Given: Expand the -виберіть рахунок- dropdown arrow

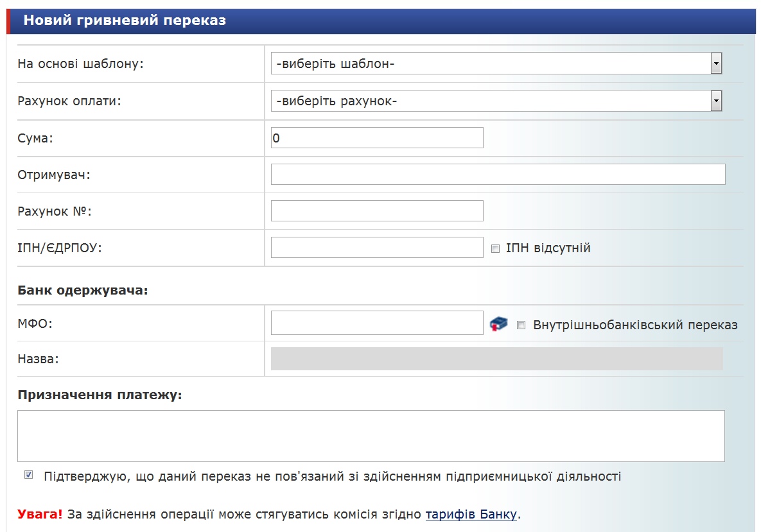Looking at the screenshot, I should click(716, 101).
